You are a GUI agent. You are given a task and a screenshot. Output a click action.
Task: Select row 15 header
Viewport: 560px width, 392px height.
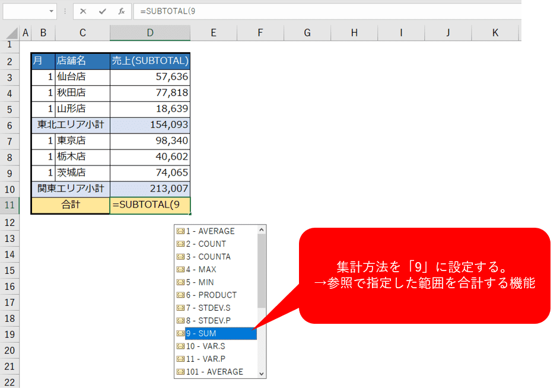click(x=9, y=270)
